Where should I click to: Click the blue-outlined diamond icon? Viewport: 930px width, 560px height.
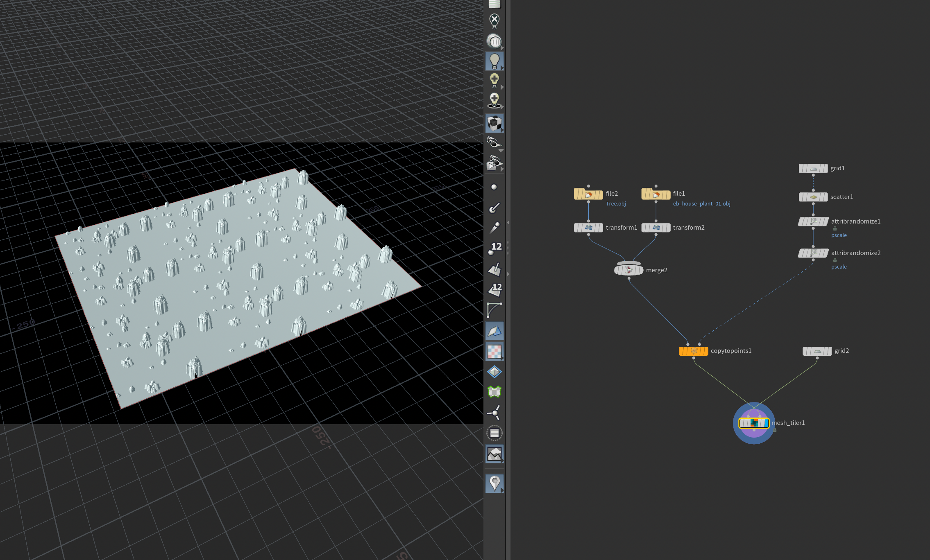[x=494, y=372]
